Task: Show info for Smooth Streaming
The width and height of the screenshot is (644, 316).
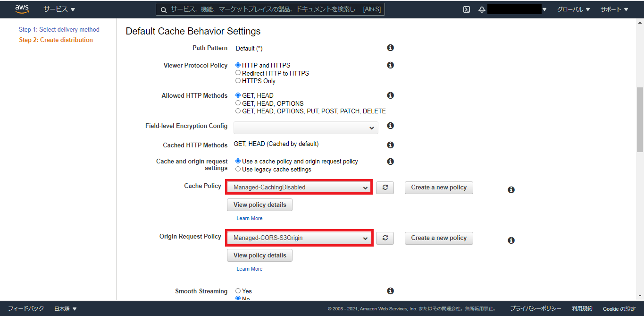Action: click(390, 291)
